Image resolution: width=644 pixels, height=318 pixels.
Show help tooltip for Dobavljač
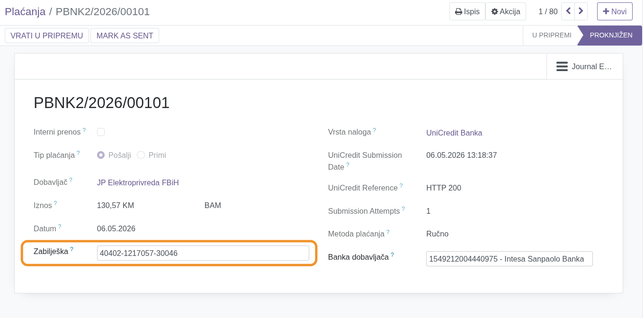point(71,180)
